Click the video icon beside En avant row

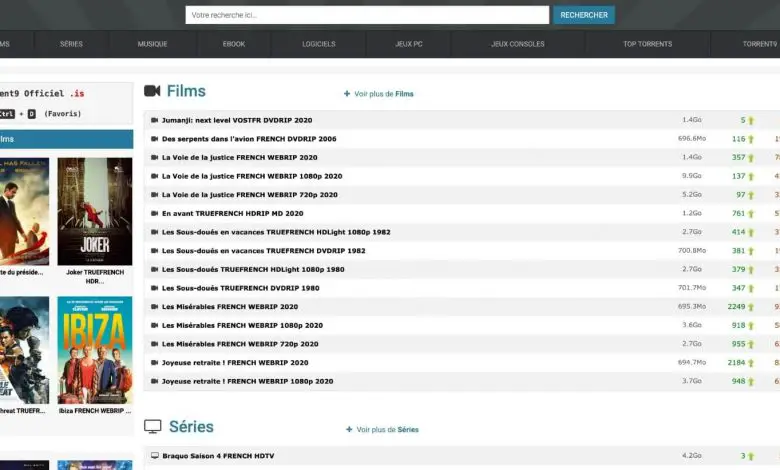point(154,213)
